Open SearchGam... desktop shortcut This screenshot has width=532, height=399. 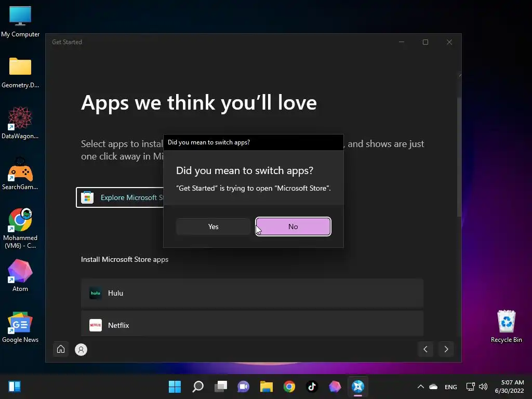20,174
